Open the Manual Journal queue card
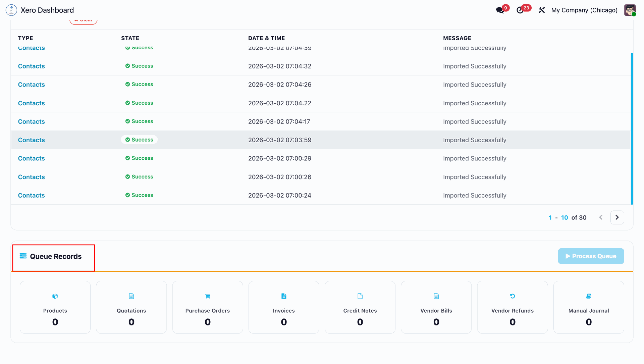This screenshot has height=364, width=644. [589, 307]
